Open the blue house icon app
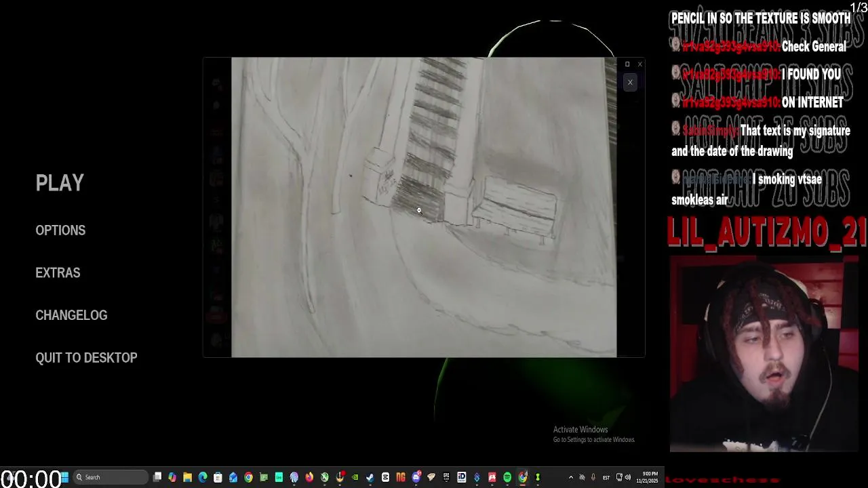The width and height of the screenshot is (868, 488). click(233, 477)
